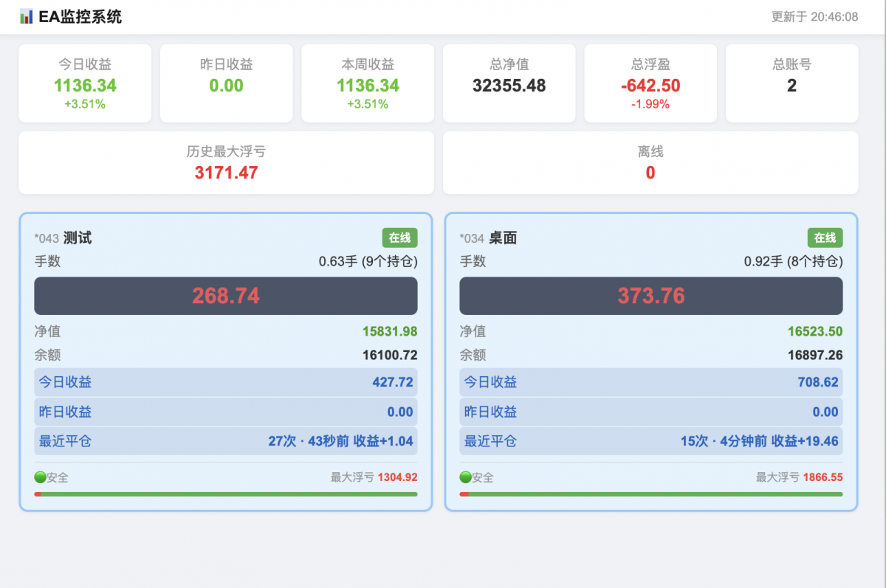
Task: Click the EA监控系统 header title
Action: [x=80, y=16]
